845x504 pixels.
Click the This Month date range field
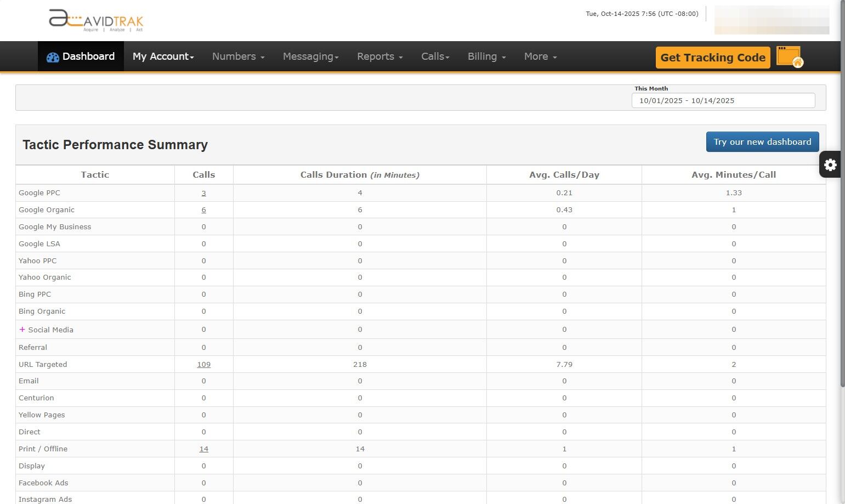[x=723, y=100]
